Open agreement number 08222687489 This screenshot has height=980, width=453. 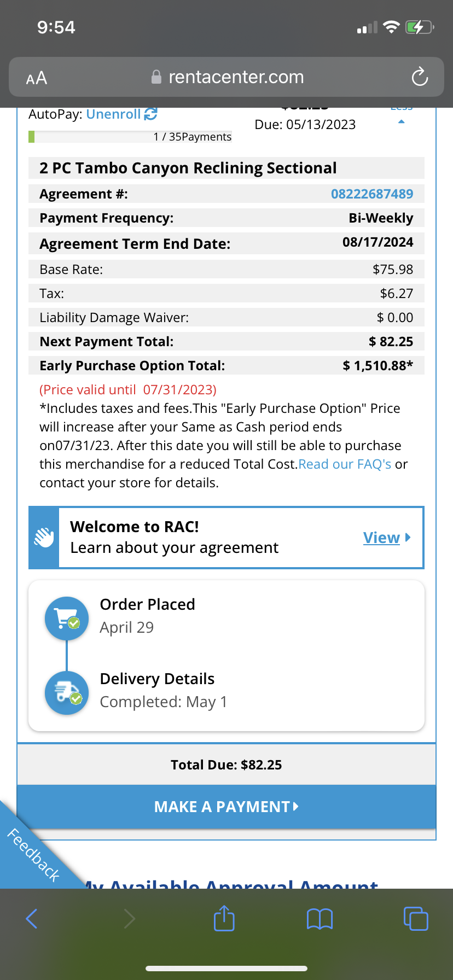372,194
